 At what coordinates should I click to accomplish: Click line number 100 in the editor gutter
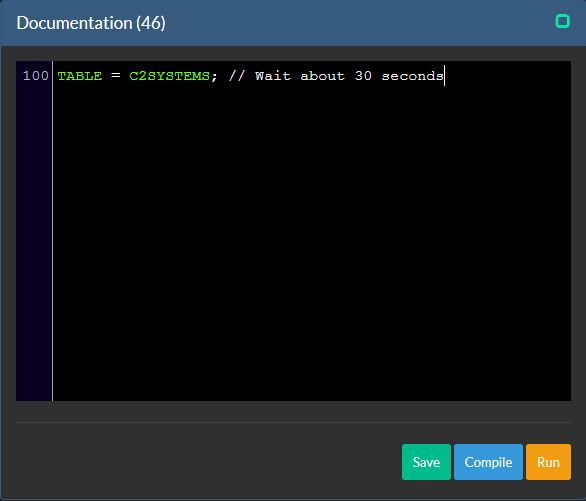[36, 76]
